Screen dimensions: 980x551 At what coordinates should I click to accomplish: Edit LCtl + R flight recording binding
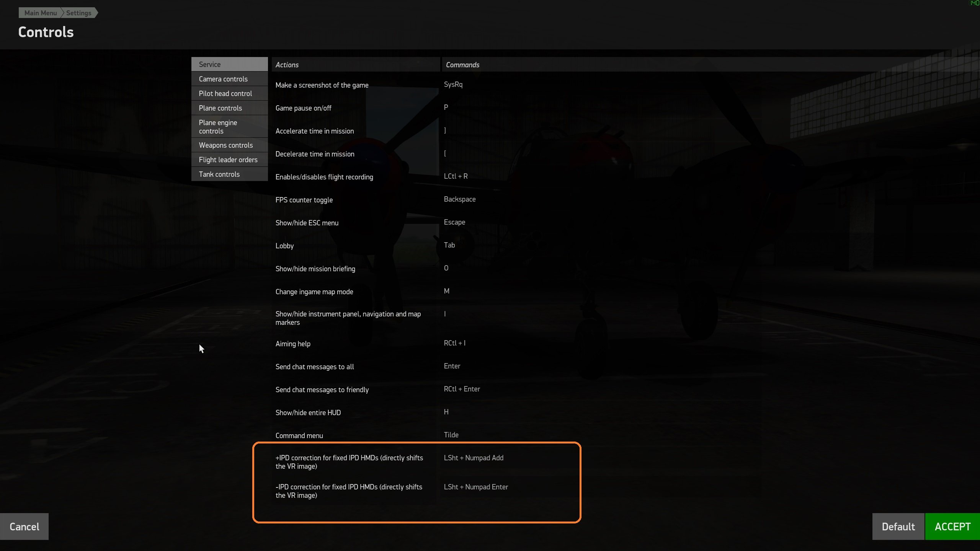click(456, 176)
